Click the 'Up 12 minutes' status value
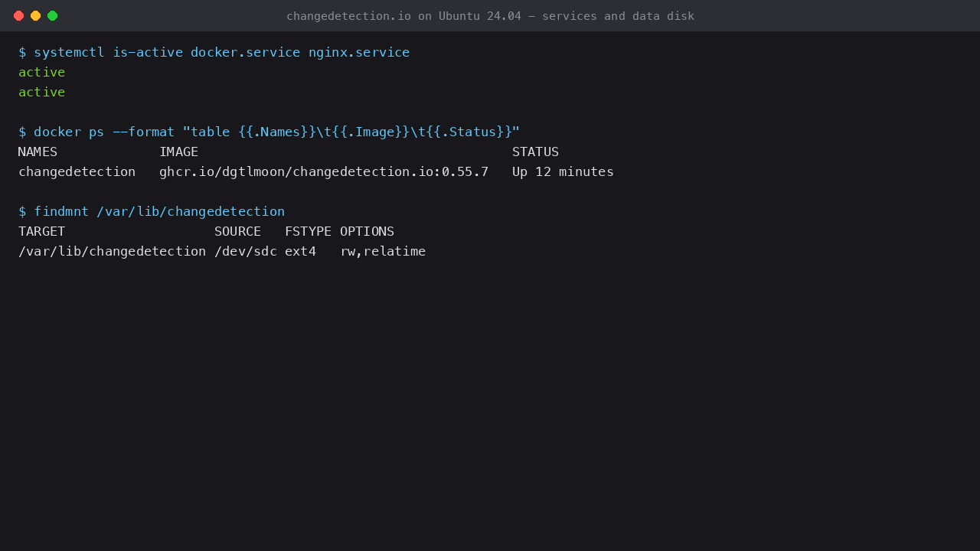This screenshot has height=551, width=980. coord(563,171)
